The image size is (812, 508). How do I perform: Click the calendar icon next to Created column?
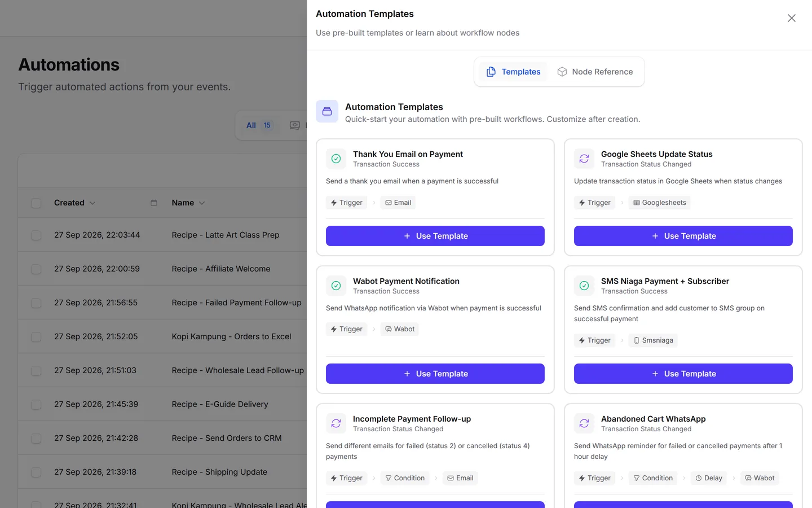154,203
